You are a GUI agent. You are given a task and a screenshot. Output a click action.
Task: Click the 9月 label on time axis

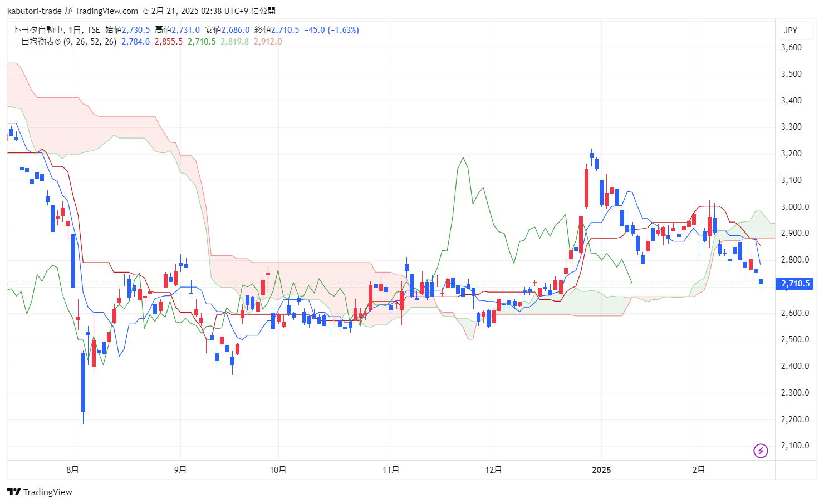pyautogui.click(x=180, y=470)
